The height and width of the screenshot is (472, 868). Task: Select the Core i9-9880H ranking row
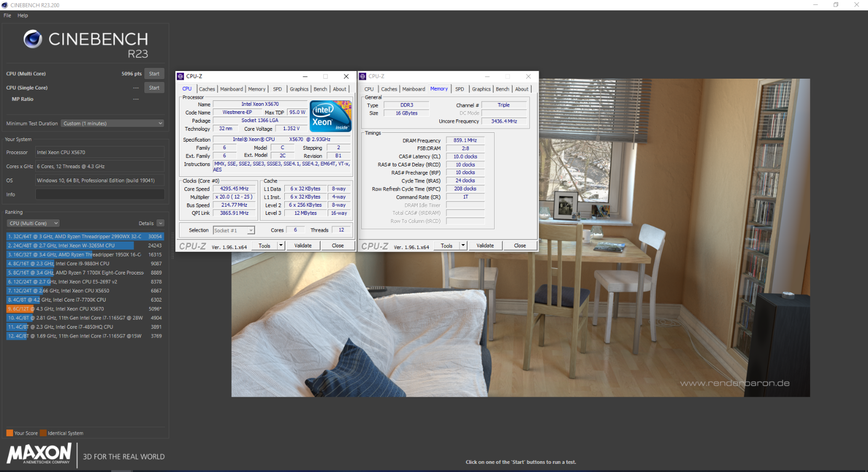coord(85,264)
